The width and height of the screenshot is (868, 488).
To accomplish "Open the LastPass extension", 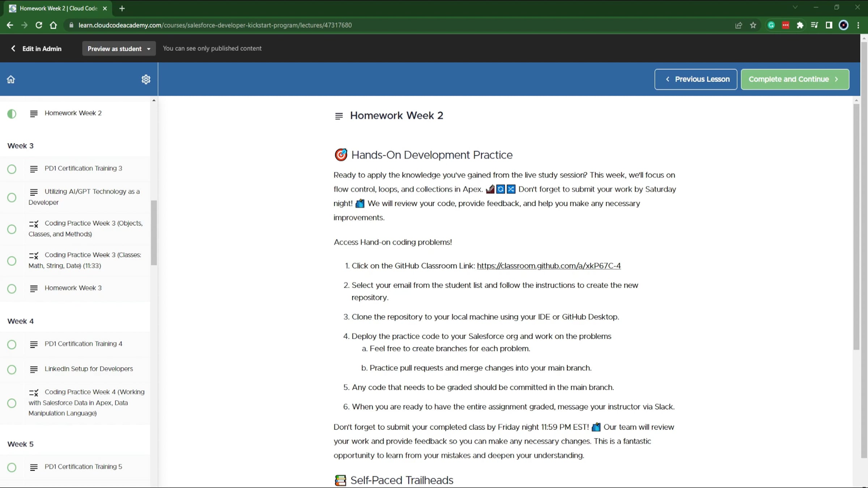I will 786,25.
